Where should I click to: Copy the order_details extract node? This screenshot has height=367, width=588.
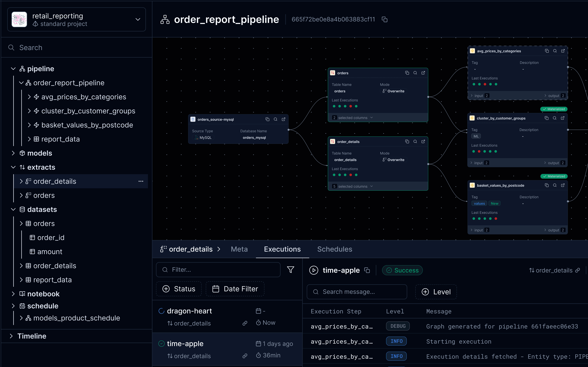pyautogui.click(x=407, y=142)
